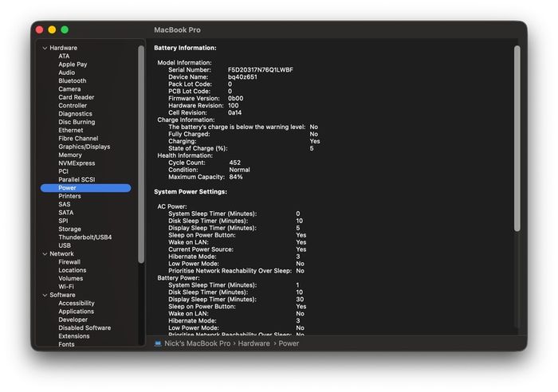Viewport: 558px width, 392px height.
Task: Open Disabled Software entry
Action: click(84, 328)
